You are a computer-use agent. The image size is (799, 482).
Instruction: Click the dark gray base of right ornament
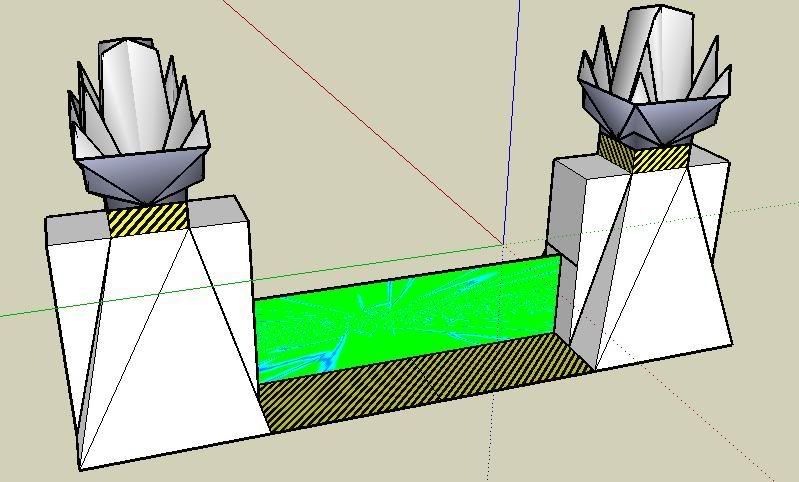click(x=650, y=118)
